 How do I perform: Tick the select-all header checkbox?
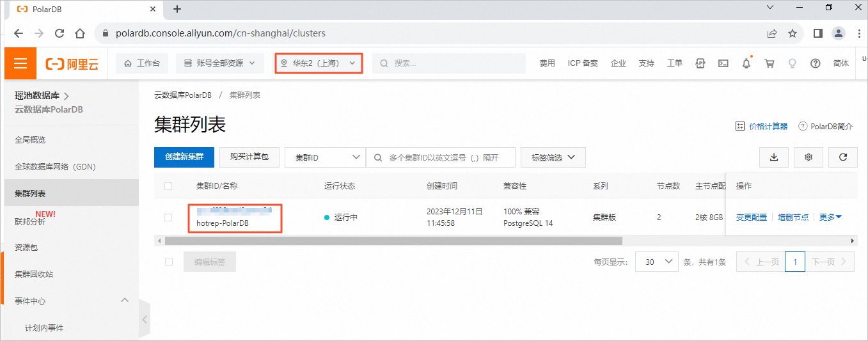click(168, 186)
